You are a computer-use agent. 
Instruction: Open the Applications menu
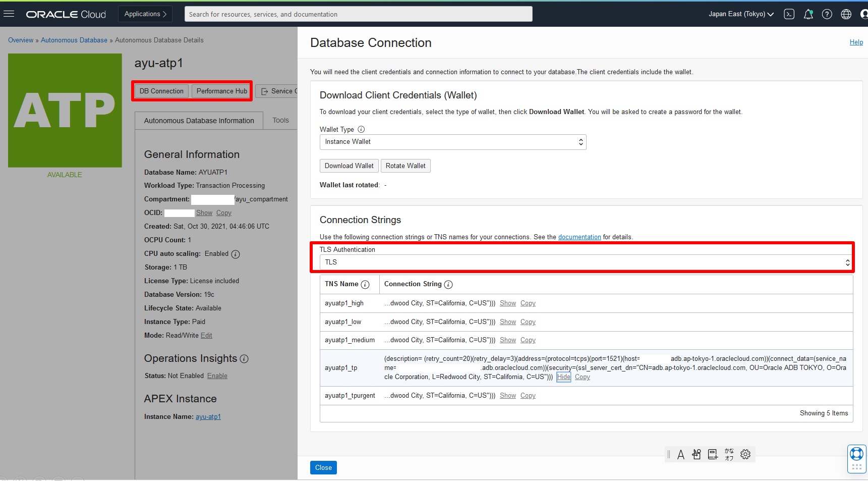(145, 14)
